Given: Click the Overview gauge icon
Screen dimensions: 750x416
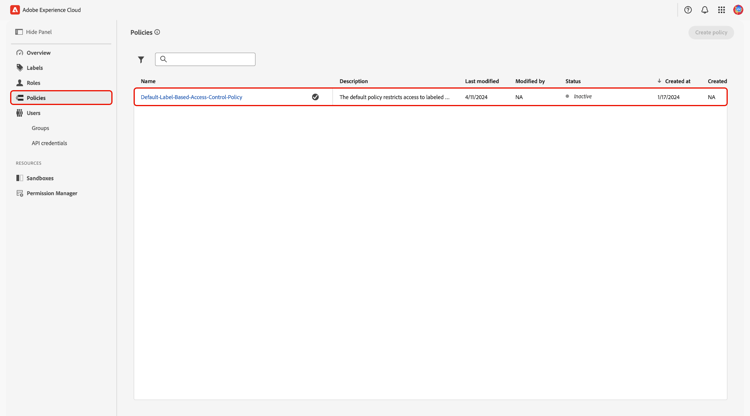Looking at the screenshot, I should (20, 53).
